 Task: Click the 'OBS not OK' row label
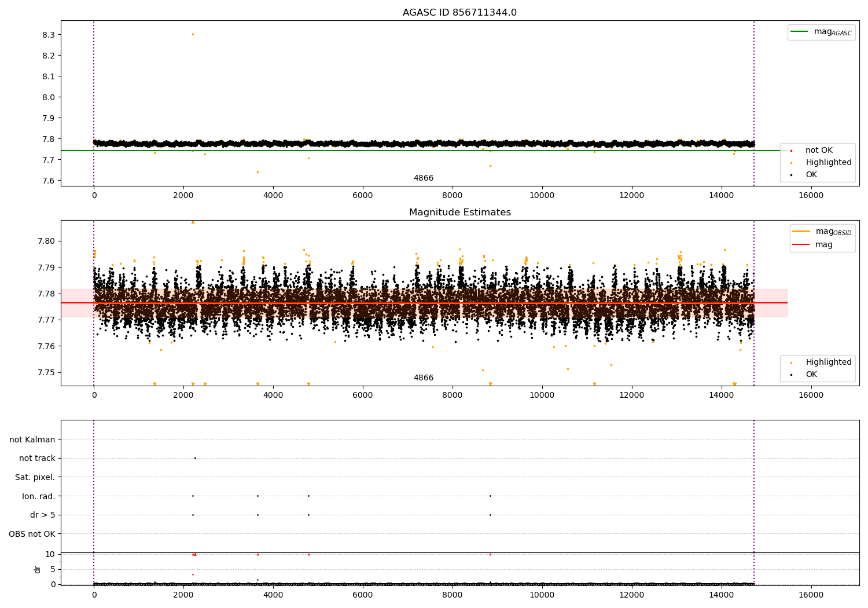[x=32, y=534]
